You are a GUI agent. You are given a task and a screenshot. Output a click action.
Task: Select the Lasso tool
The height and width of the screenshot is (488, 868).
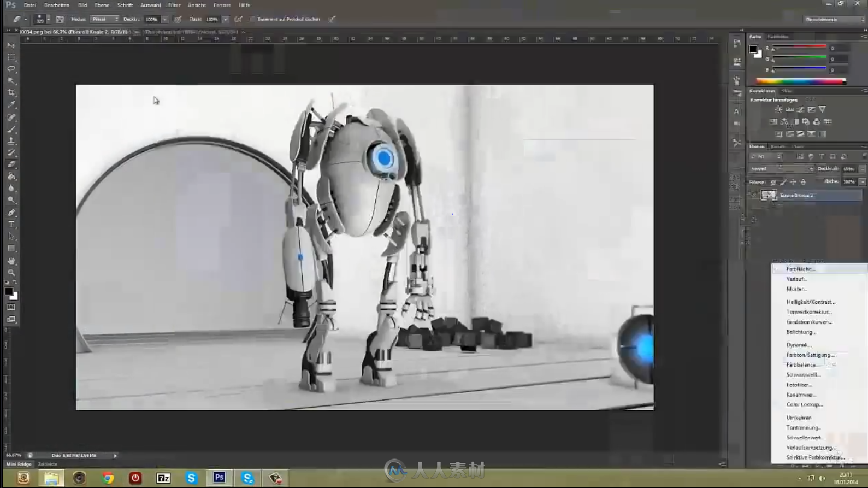point(11,69)
